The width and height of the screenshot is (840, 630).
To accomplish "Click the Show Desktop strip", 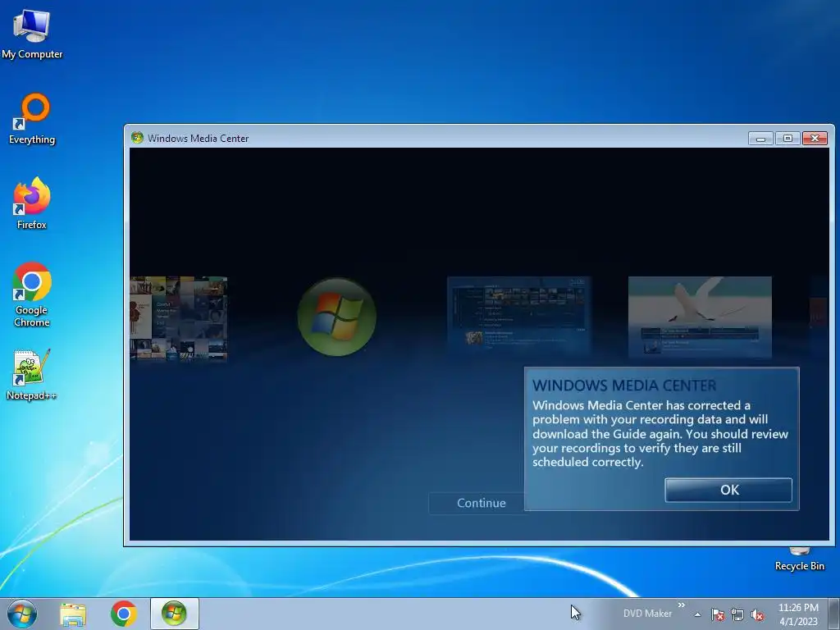I will click(x=834, y=614).
